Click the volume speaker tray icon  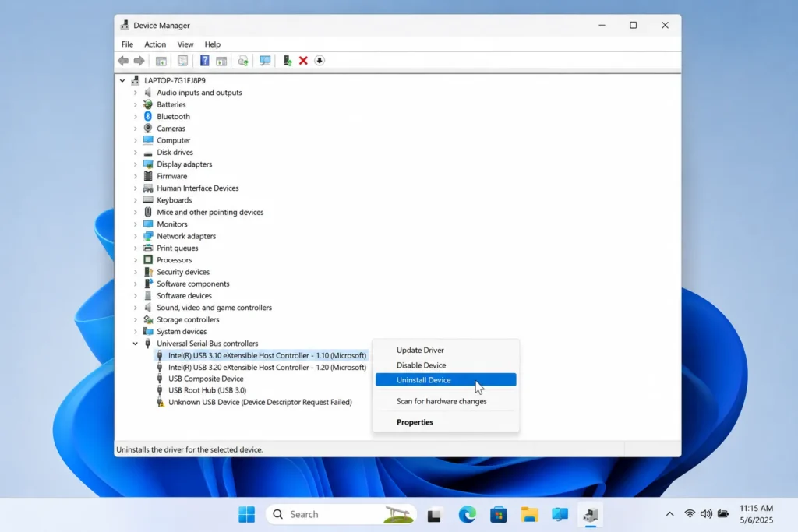(x=706, y=513)
